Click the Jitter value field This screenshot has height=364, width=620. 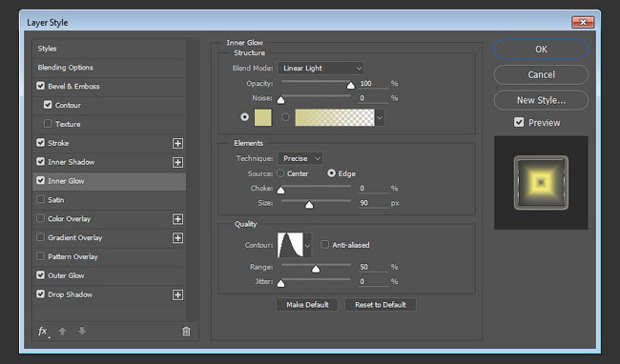[374, 281]
